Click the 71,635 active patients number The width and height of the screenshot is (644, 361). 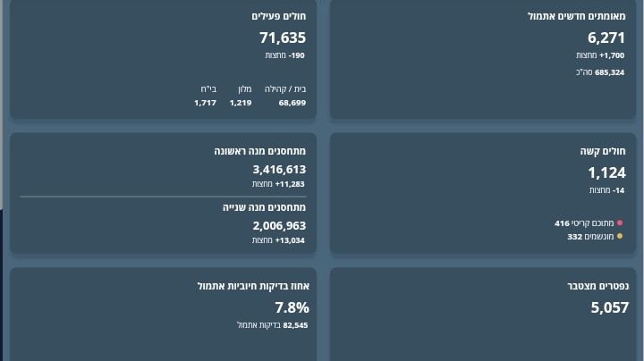[x=282, y=38]
